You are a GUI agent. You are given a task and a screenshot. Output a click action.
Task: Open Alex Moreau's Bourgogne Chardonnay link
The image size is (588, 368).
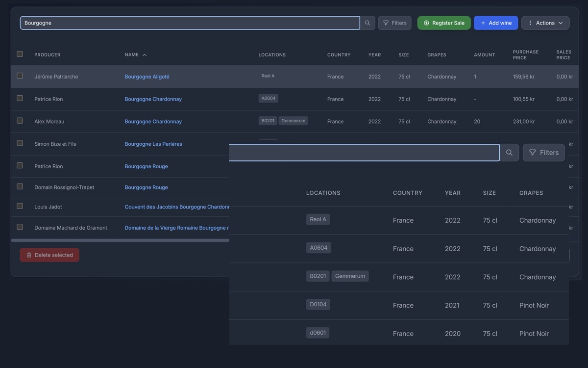[x=153, y=122]
